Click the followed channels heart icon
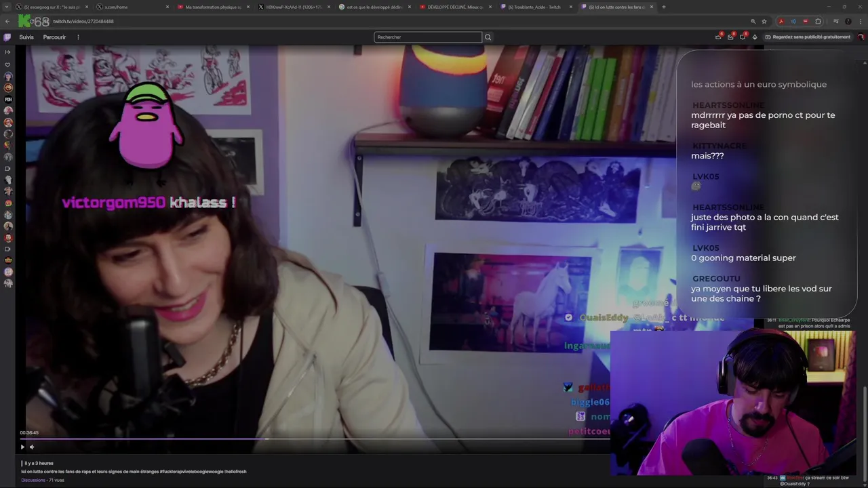 7,65
